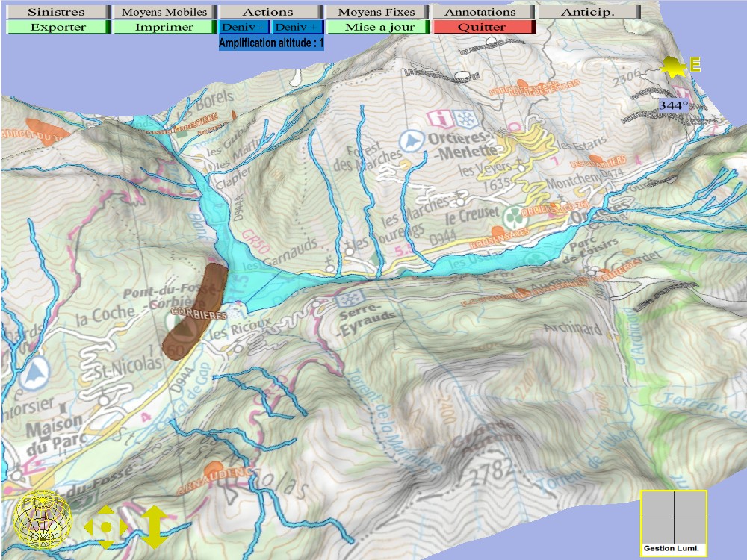Click the Serre-Eyrauds map label

click(x=367, y=320)
